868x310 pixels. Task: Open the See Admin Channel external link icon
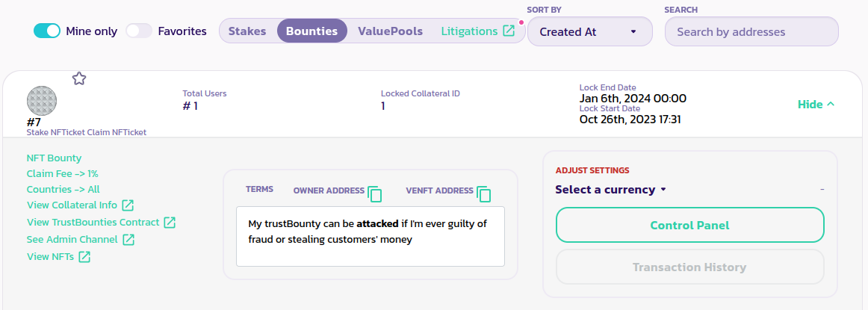pos(128,240)
